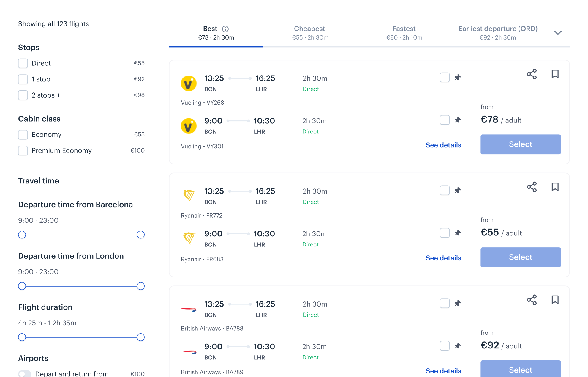Click the share icon on the Ryanair €55 card
The image size is (588, 377).
[532, 187]
